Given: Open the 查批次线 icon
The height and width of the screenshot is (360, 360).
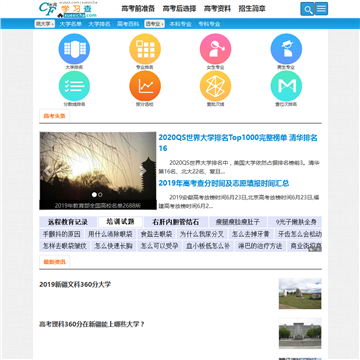Looking at the screenshot, I should pos(216,86).
